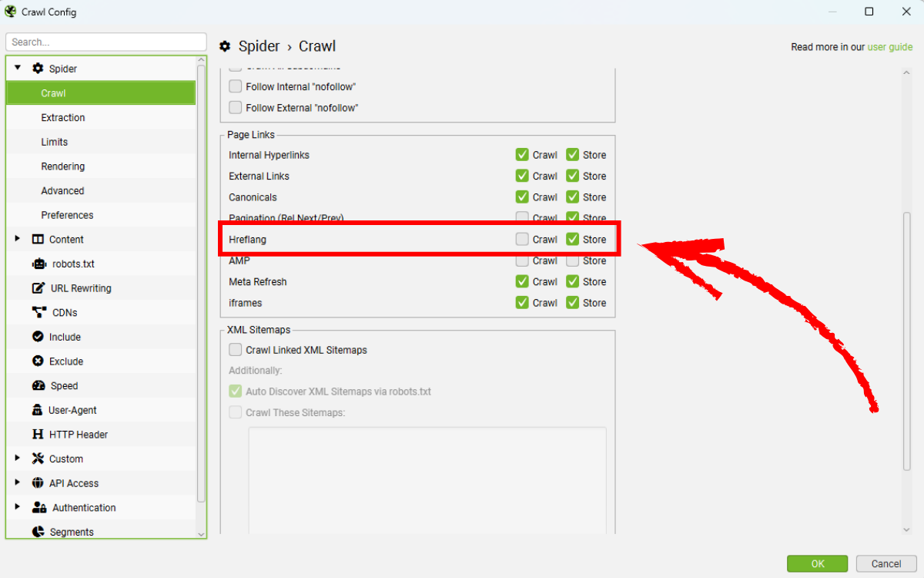Click the Include checkmark icon
Image resolution: width=924 pixels, height=578 pixels.
(x=38, y=337)
